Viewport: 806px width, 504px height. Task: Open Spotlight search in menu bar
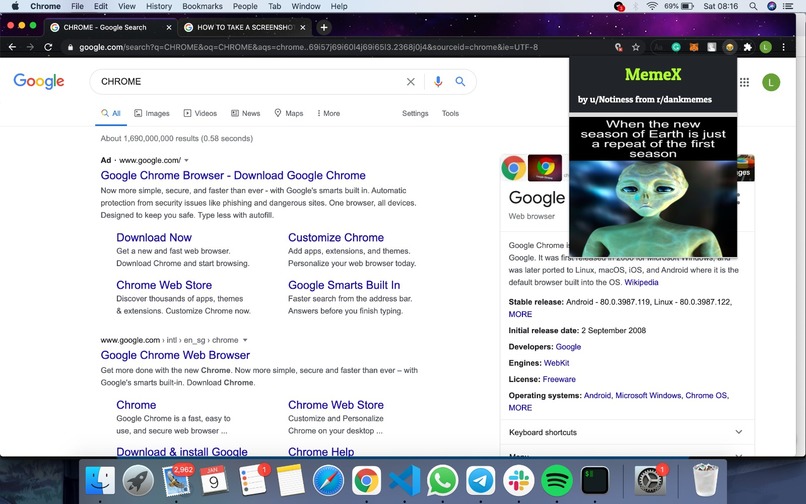coord(753,6)
